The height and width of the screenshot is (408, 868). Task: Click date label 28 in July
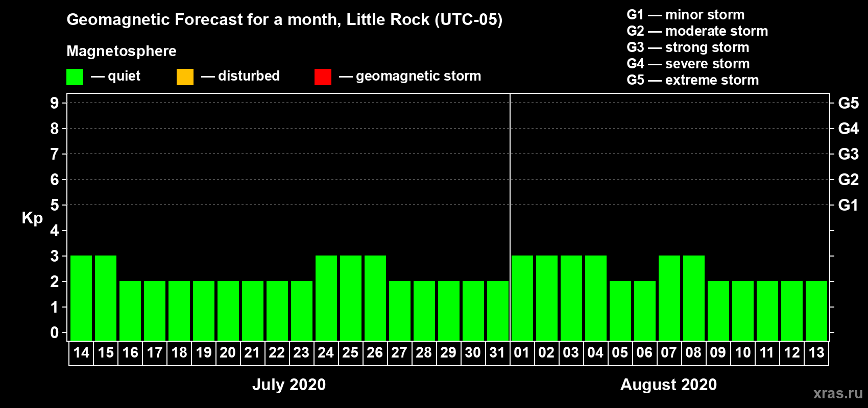(424, 353)
